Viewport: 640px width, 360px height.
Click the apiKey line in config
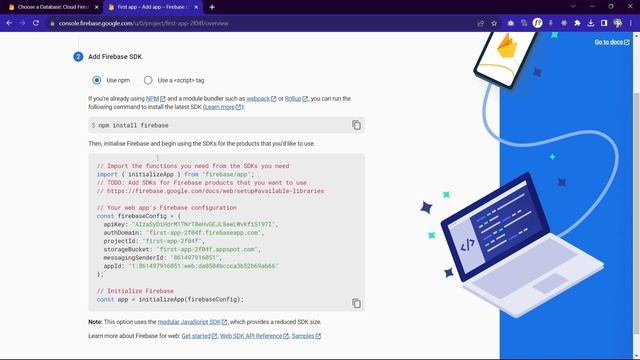click(191, 224)
